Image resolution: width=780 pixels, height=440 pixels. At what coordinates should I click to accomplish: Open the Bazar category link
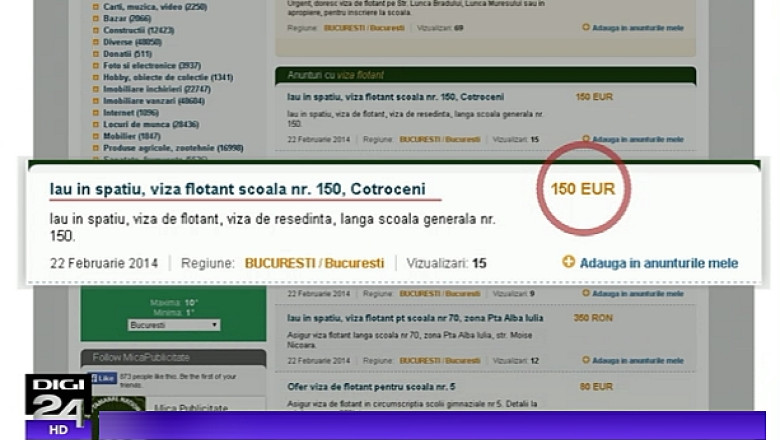(x=127, y=18)
